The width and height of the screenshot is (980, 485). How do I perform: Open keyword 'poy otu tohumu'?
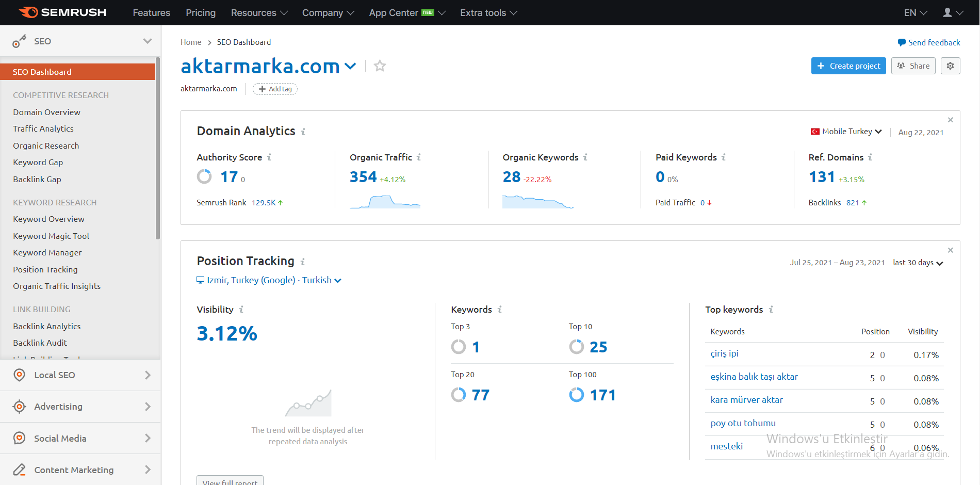[x=743, y=423]
